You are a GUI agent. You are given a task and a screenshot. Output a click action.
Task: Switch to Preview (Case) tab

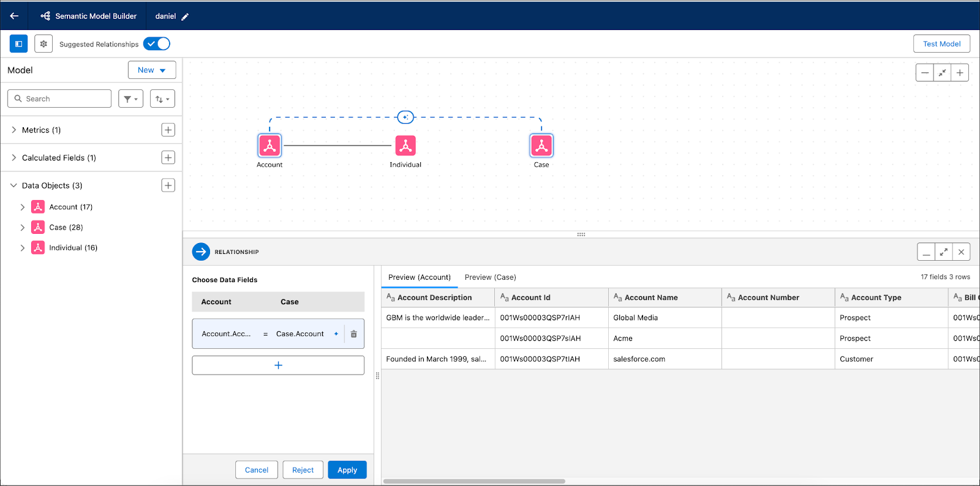pos(490,277)
